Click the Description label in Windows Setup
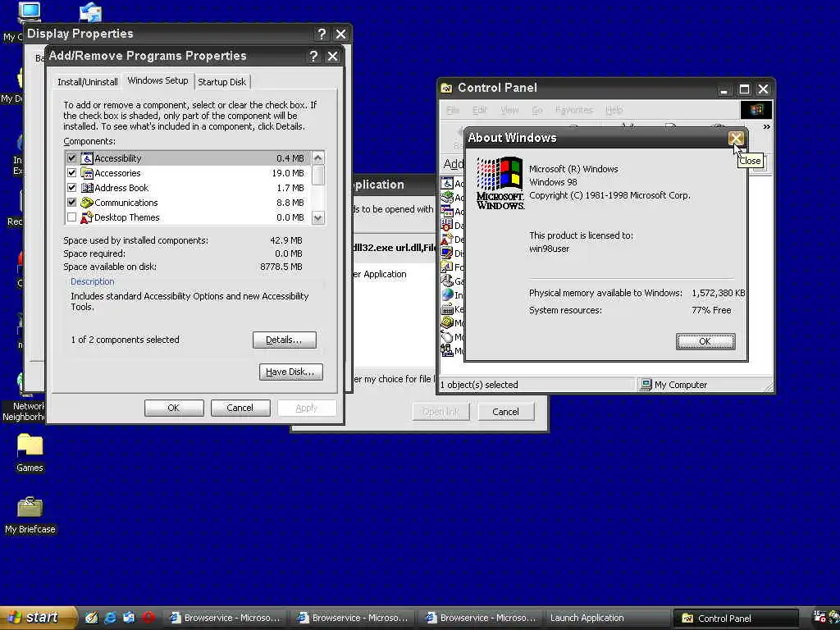 (x=92, y=281)
